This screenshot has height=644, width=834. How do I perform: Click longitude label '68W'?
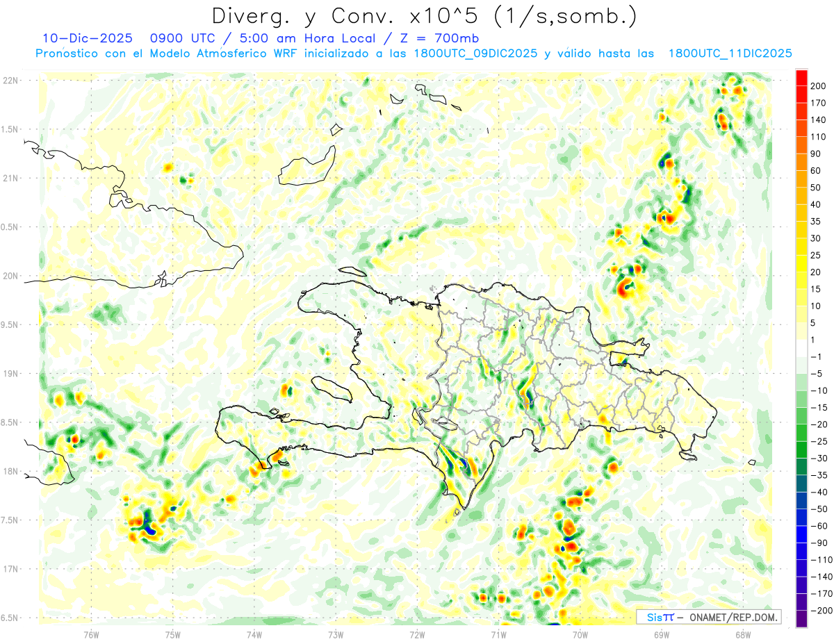(x=742, y=634)
